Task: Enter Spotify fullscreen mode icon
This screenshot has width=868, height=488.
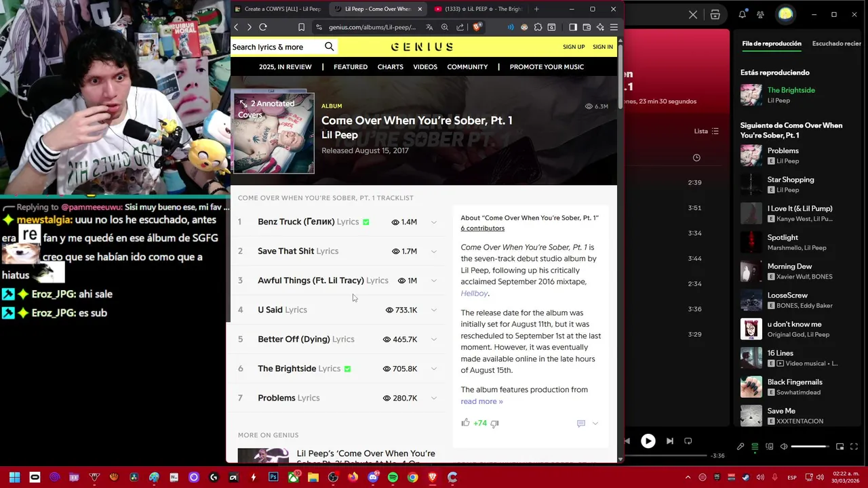Action: (854, 447)
